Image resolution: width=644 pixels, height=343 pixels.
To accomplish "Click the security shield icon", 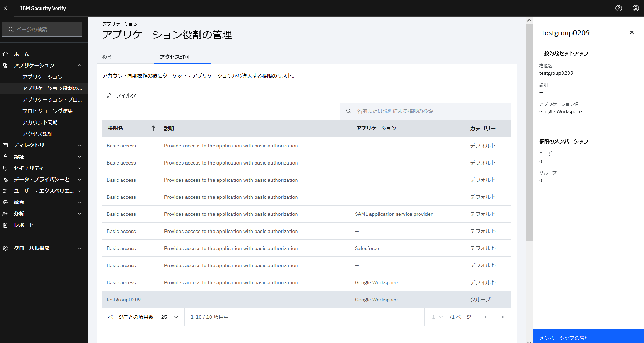I will coord(5,168).
